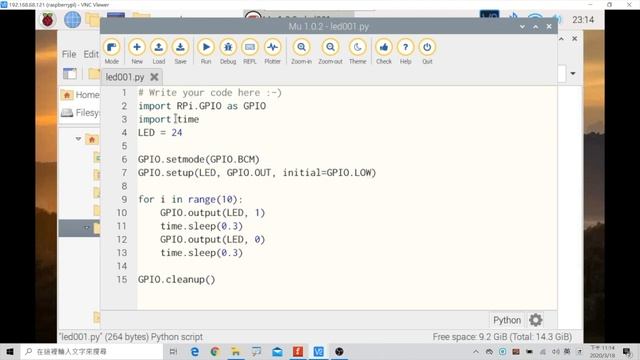Click the Load file button
This screenshot has height=360, width=640.
tap(159, 51)
